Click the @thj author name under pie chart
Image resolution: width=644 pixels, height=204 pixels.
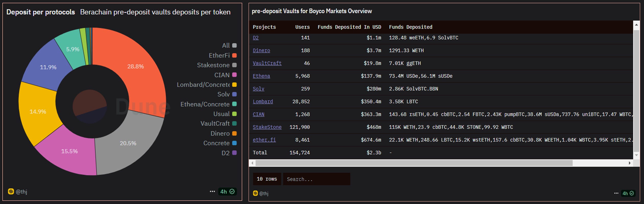tap(21, 192)
